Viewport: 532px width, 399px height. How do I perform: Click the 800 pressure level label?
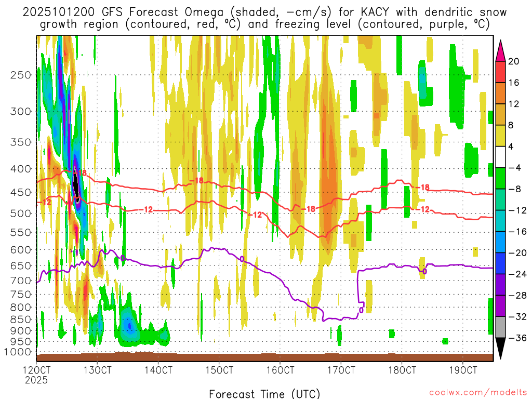tap(21, 308)
